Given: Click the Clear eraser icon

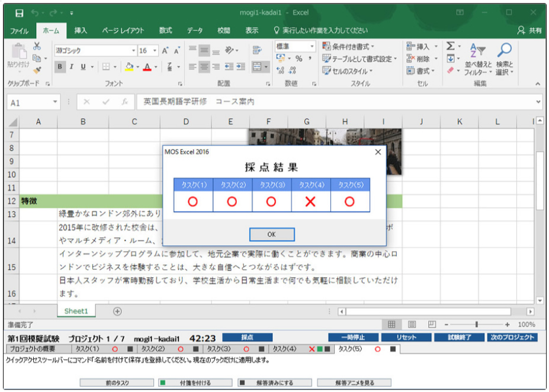Looking at the screenshot, I should pyautogui.click(x=451, y=70).
